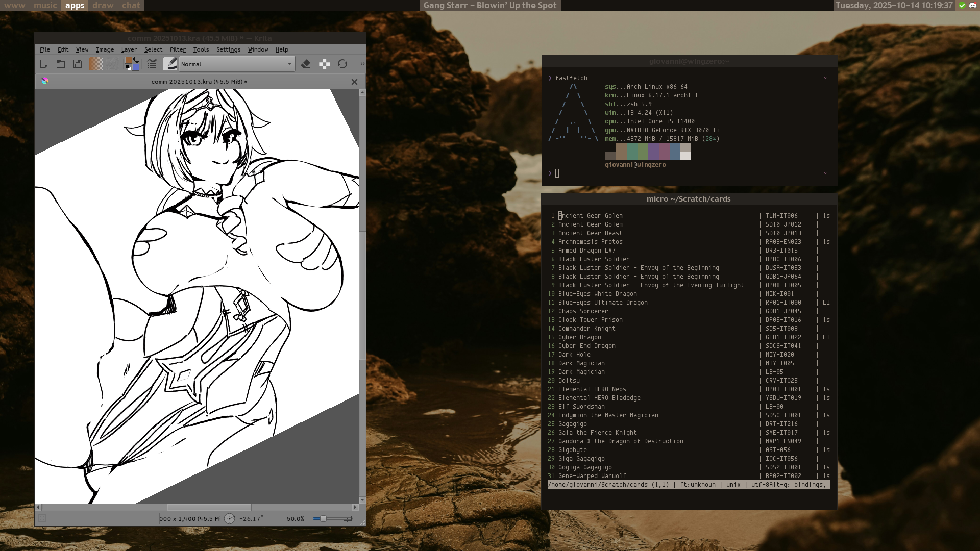Create a new document via toolbar icon
Screen dimensions: 980x551
(44, 64)
